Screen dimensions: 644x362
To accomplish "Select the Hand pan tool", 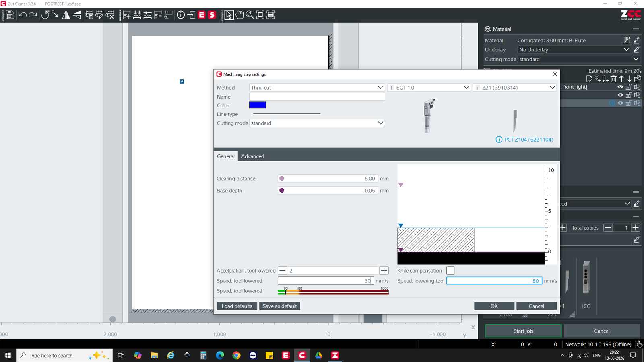I will pyautogui.click(x=239, y=15).
